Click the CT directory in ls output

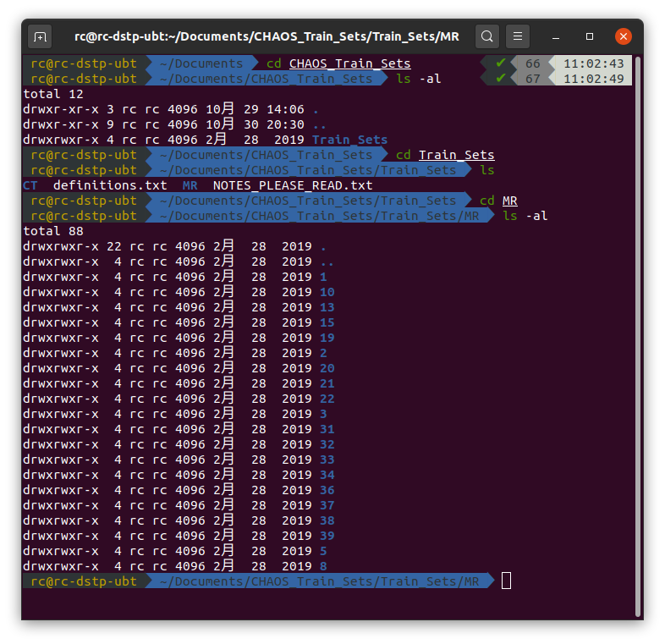pos(30,185)
